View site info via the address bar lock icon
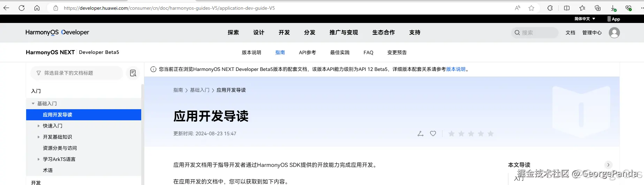 56,8
